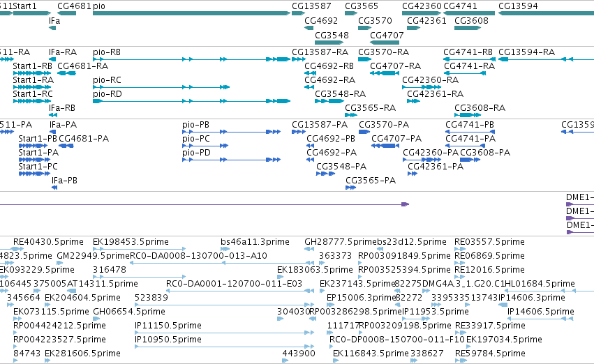Select protein pio-PD
Viewport: 594px width, 364px height.
(x=231, y=160)
